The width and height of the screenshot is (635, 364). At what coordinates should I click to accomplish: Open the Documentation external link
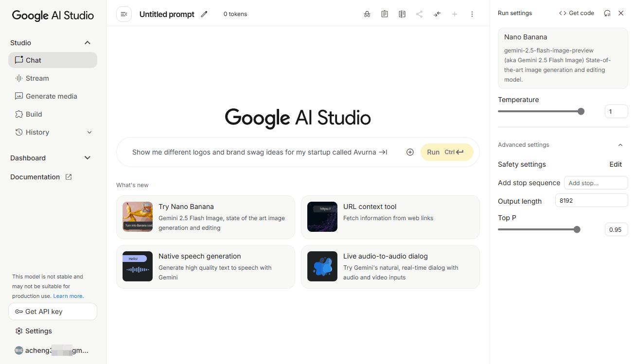click(x=41, y=177)
